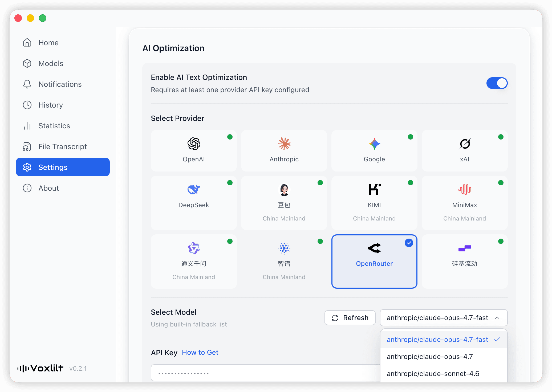
Task: Click the checkmark beside claude-opus-4.7-fast option
Action: pyautogui.click(x=497, y=340)
